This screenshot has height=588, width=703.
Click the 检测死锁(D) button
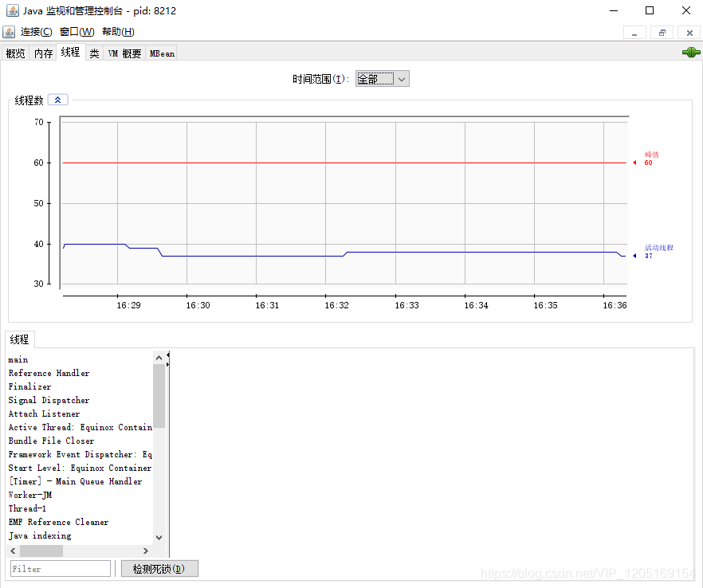pos(159,569)
